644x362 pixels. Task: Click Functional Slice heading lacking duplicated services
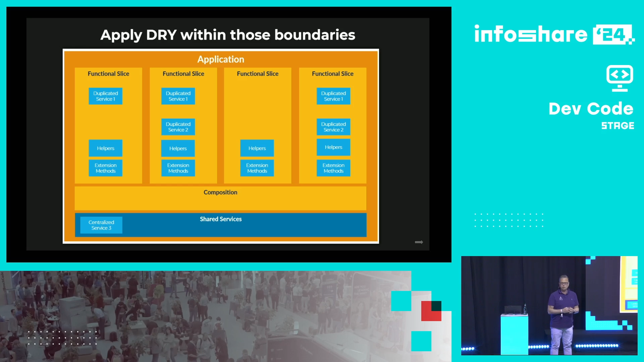[258, 74]
